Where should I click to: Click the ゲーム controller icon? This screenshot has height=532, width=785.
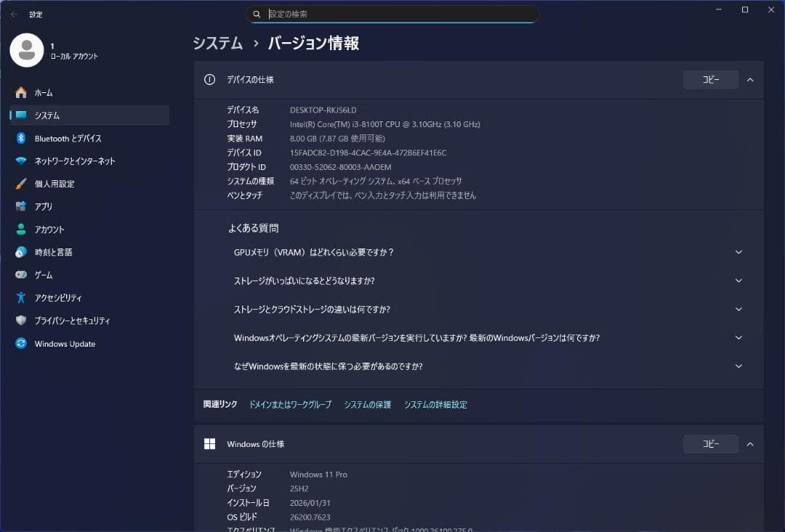pyautogui.click(x=21, y=275)
